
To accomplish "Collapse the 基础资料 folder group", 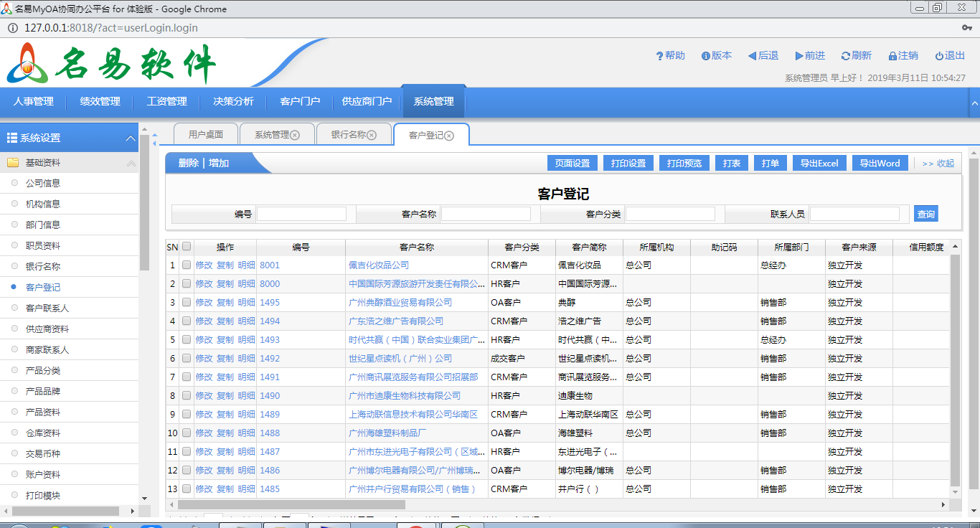I will [x=131, y=164].
